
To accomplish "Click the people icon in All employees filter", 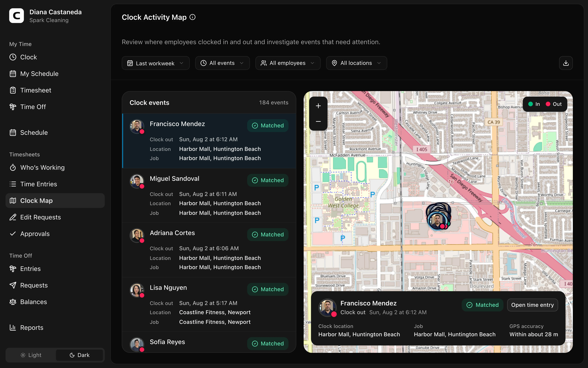I will 264,63.
